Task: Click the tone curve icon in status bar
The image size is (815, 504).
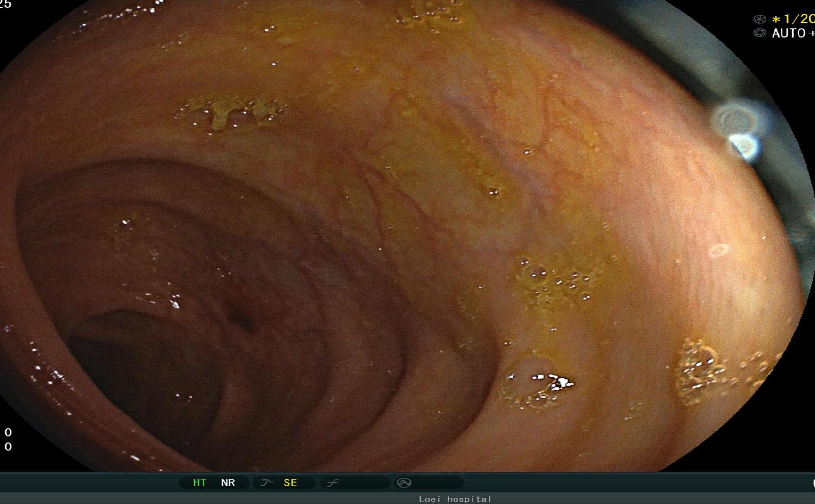Action: tap(333, 482)
